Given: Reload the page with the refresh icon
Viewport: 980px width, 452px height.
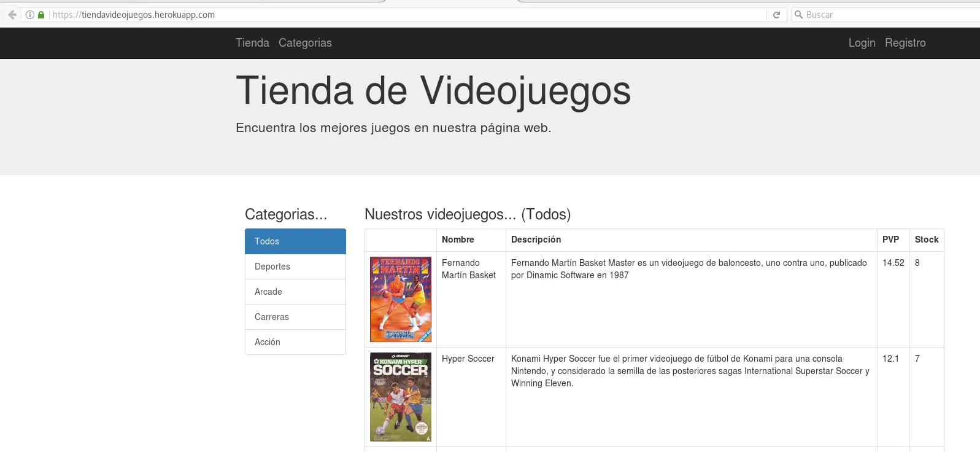Looking at the screenshot, I should 776,15.
